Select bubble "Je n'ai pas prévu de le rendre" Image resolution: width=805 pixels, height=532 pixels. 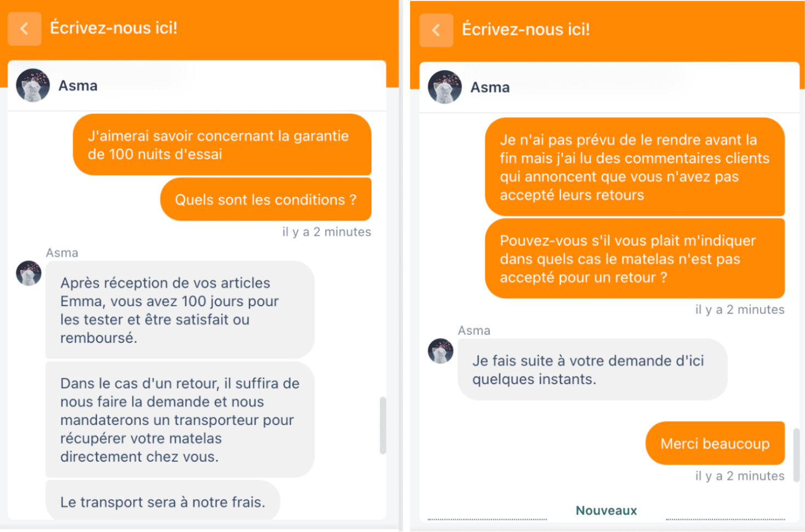coord(635,167)
